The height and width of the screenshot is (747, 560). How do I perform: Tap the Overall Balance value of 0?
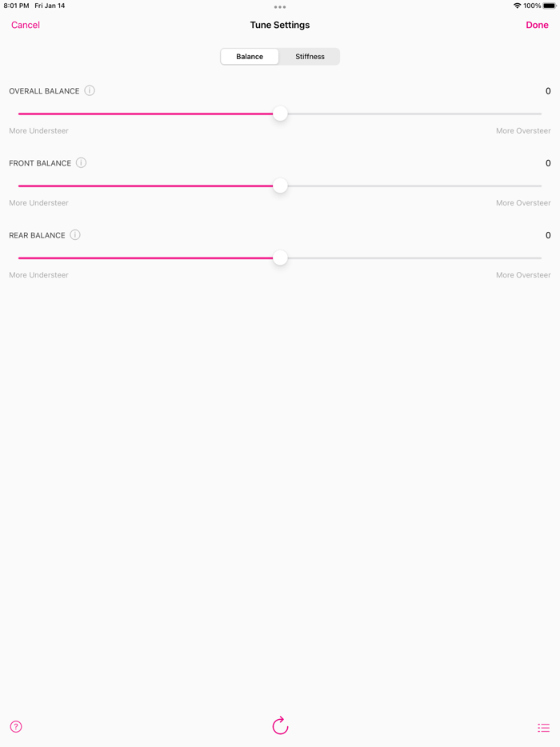coord(548,90)
